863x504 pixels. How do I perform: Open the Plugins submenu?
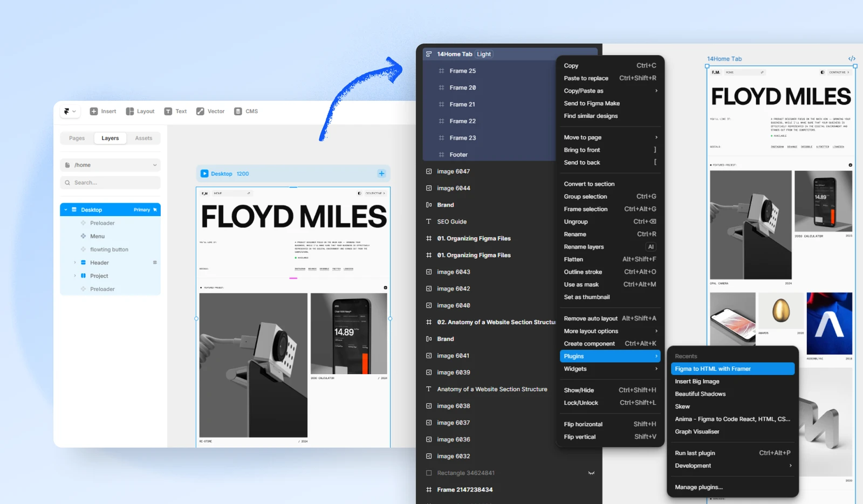(x=610, y=356)
